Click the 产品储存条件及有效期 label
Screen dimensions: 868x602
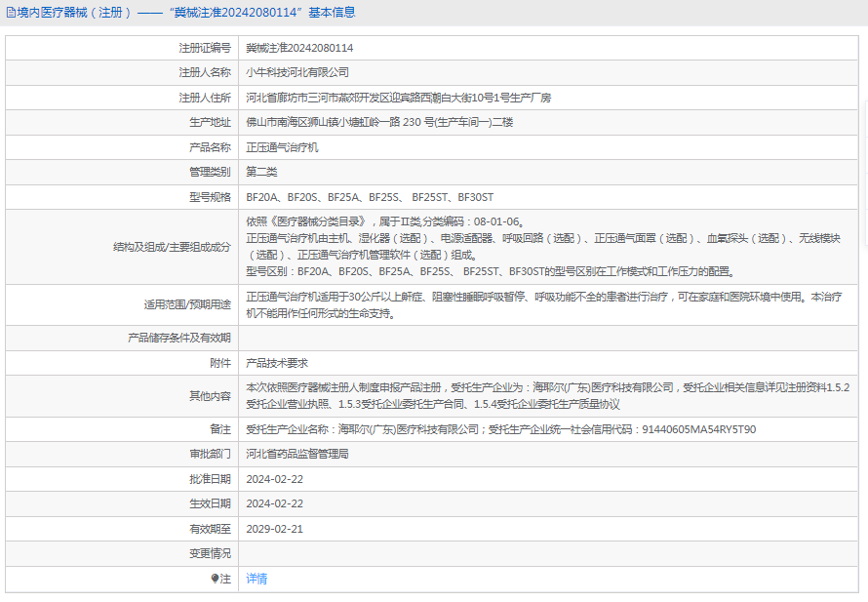pyautogui.click(x=178, y=338)
